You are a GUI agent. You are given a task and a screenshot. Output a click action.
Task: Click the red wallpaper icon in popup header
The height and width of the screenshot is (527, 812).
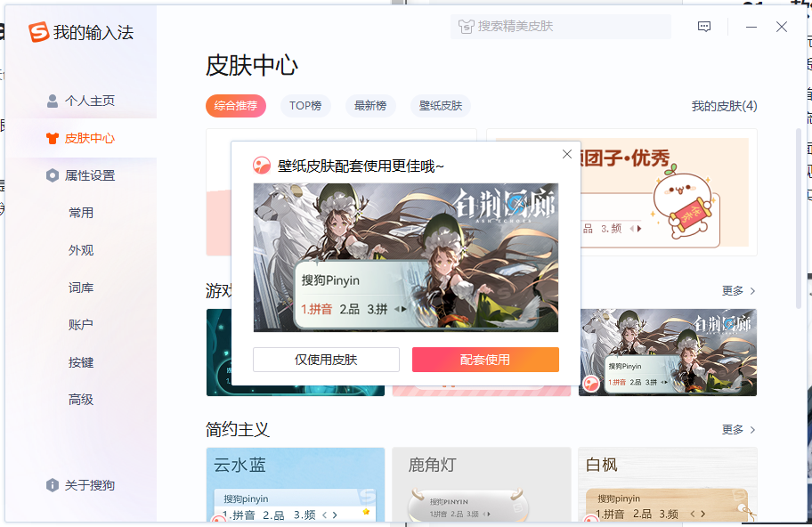[262, 165]
